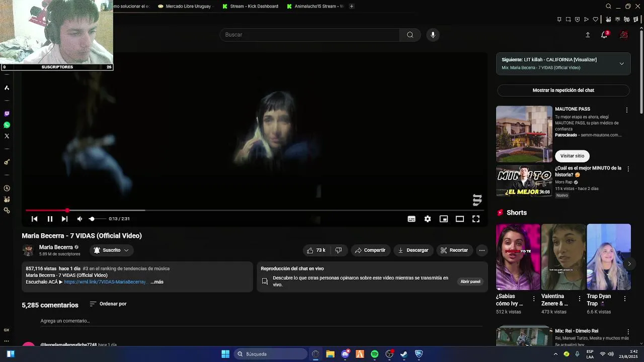Open Steam from the taskbar
The width and height of the screenshot is (644, 362).
[x=404, y=354]
